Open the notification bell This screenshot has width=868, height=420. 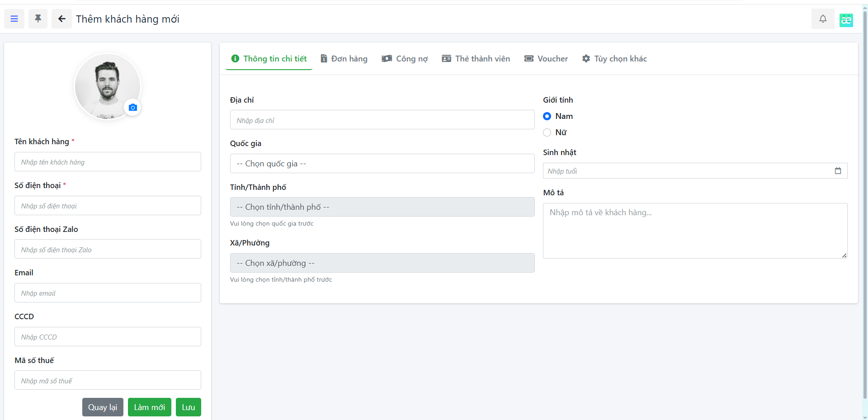(x=823, y=19)
